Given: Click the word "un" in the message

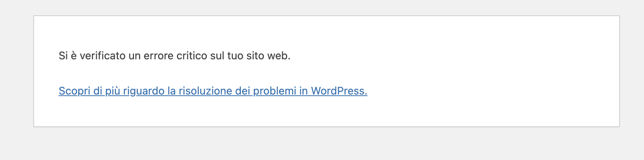Looking at the screenshot, I should [134, 56].
